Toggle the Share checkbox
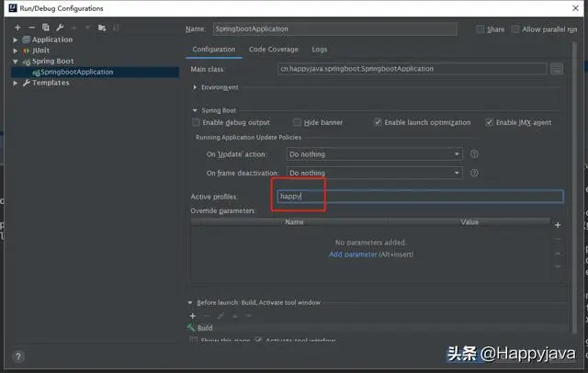 [x=480, y=29]
